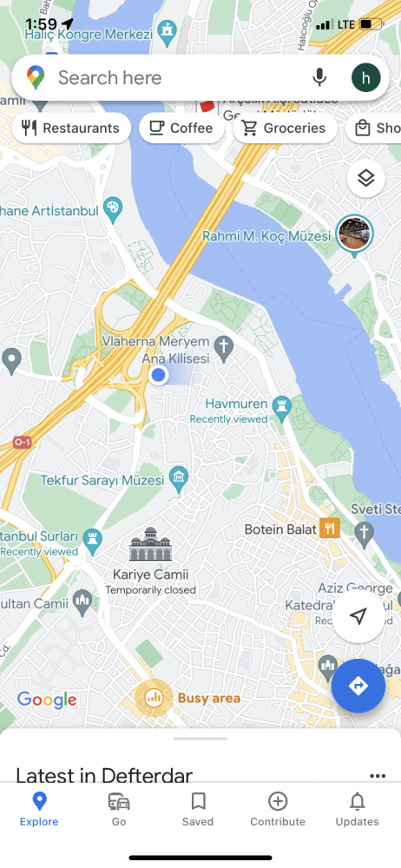Open the account profile avatar 'h'

pos(366,77)
